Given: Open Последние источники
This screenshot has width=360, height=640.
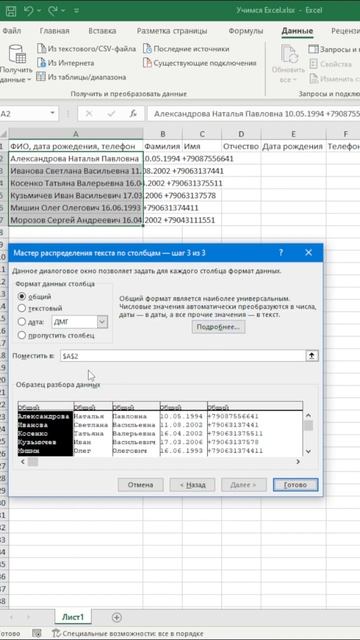Looking at the screenshot, I should [186, 49].
